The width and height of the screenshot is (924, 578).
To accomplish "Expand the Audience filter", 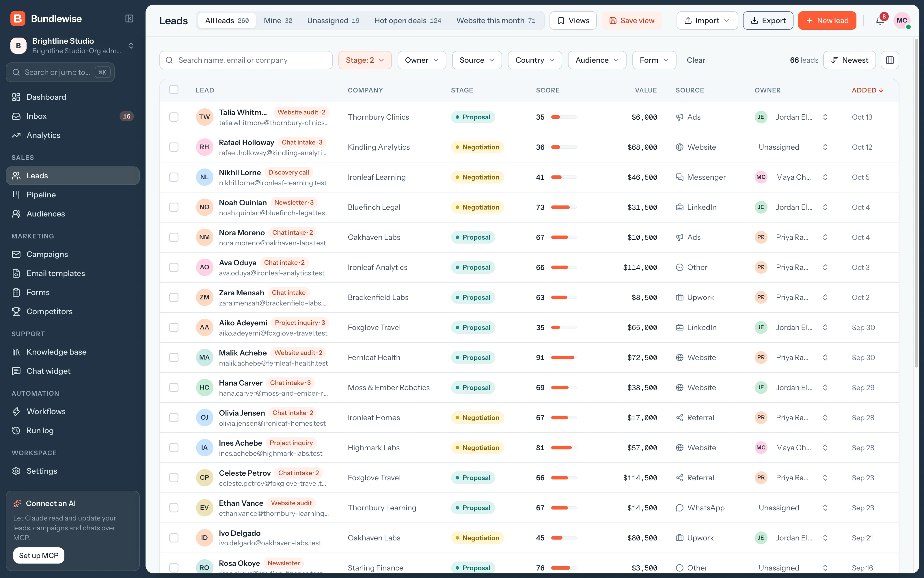I will (597, 60).
